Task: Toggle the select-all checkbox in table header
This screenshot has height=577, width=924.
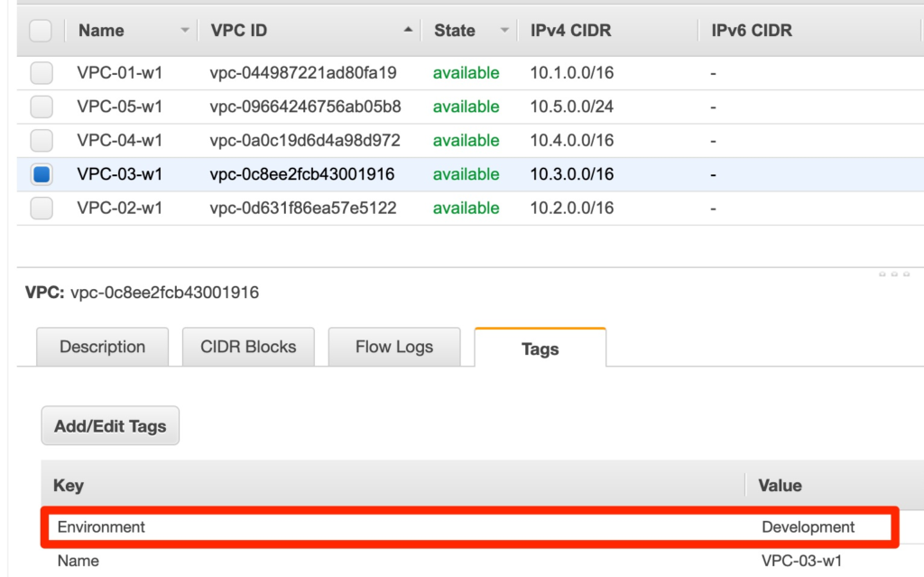Action: tap(41, 31)
